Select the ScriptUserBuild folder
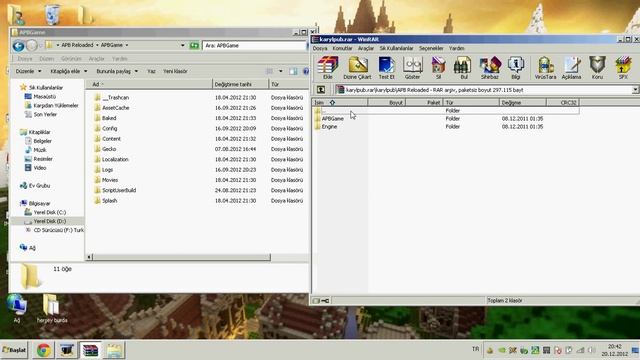Image resolution: width=640 pixels, height=360 pixels. (119, 190)
